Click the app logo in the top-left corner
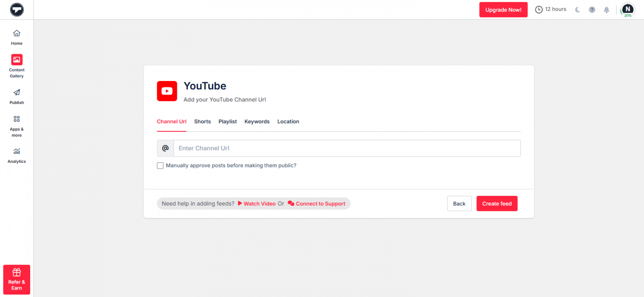Screen dimensions: 644x297 (x=17, y=10)
